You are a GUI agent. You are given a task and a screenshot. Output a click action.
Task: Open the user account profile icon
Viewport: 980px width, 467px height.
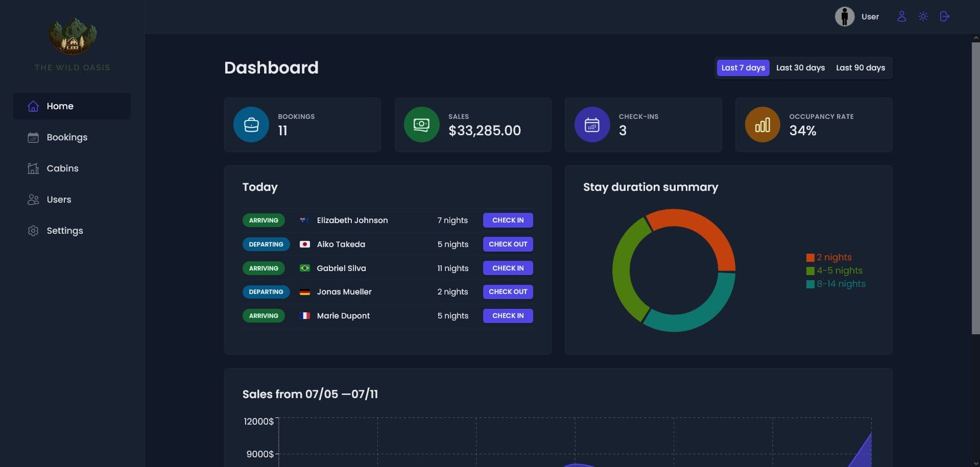[x=901, y=16]
